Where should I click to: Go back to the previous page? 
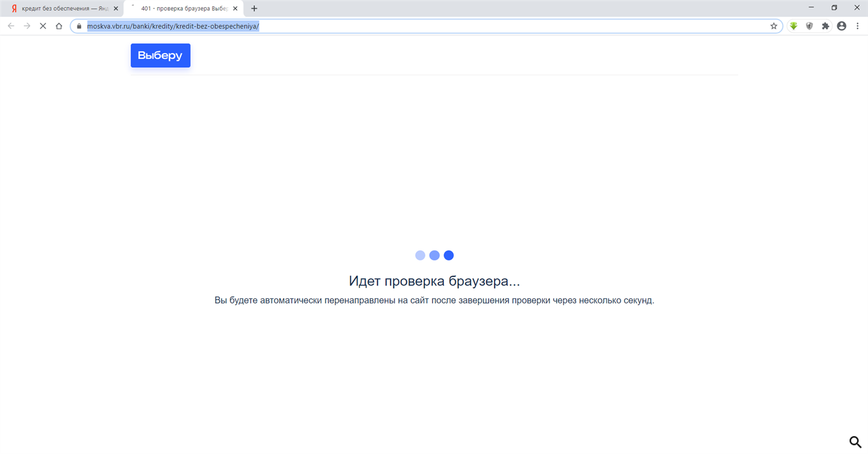[x=11, y=26]
